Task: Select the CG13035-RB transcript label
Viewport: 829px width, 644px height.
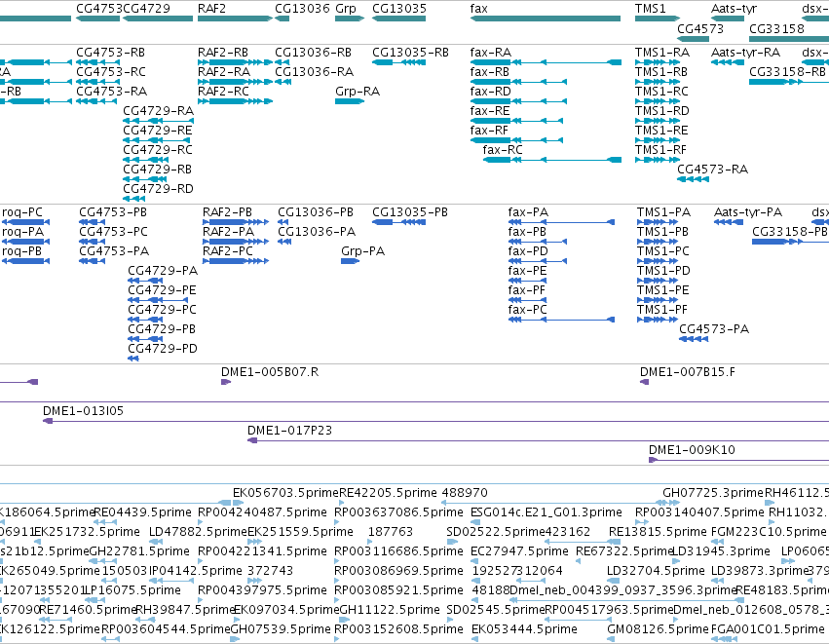Action: pyautogui.click(x=410, y=53)
